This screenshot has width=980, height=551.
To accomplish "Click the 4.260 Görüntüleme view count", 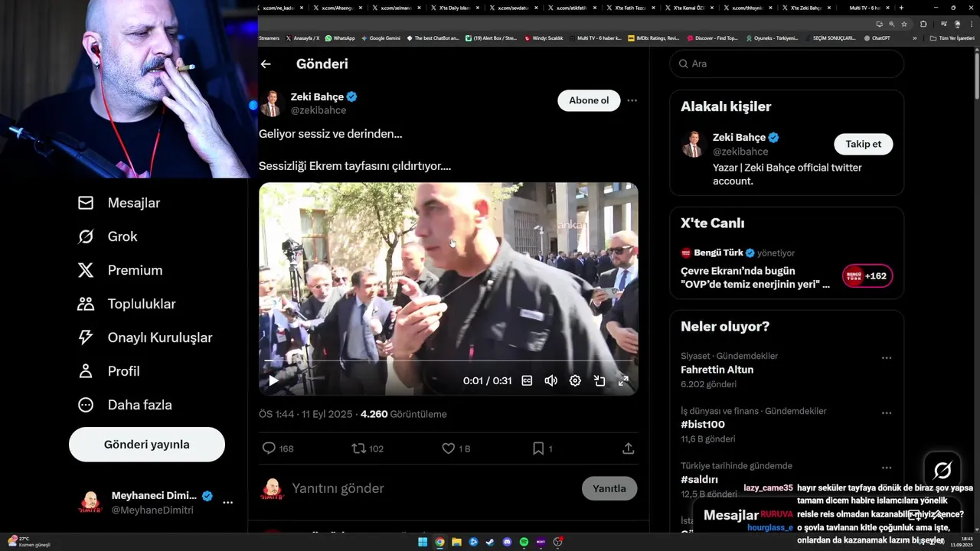I will tap(403, 414).
